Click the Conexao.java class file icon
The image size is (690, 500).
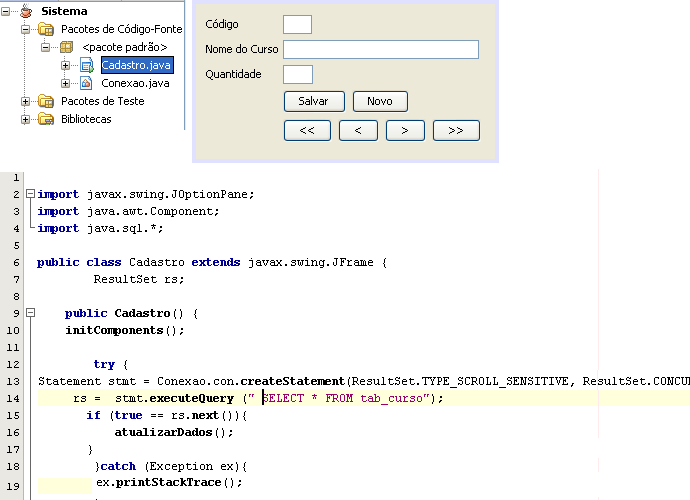click(86, 83)
